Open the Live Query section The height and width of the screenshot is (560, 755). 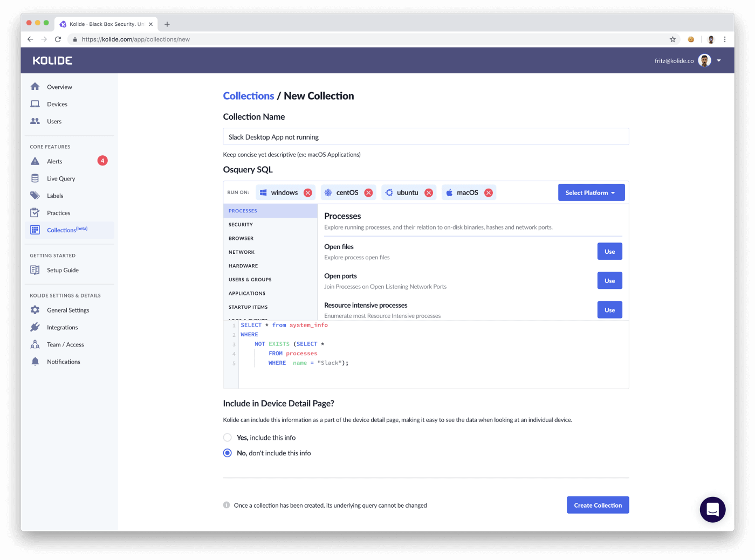coord(60,178)
